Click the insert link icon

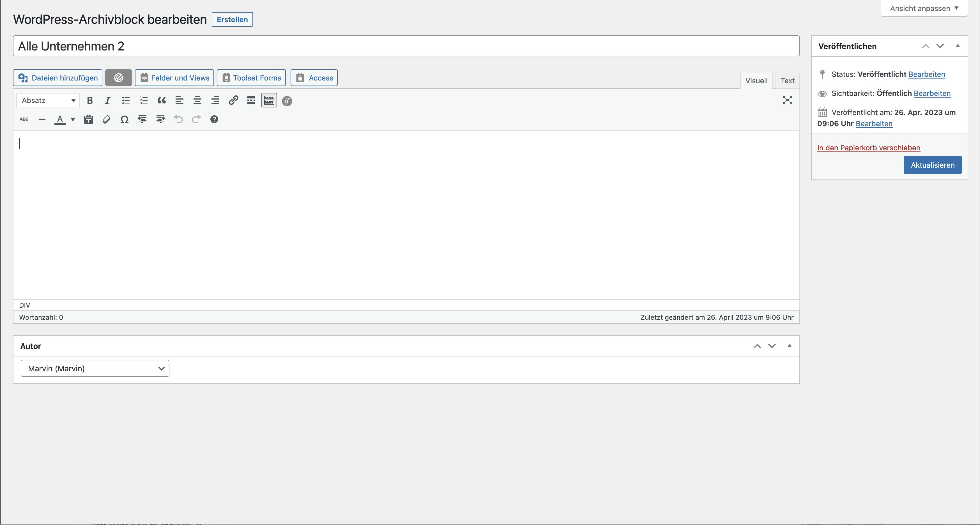coord(233,100)
